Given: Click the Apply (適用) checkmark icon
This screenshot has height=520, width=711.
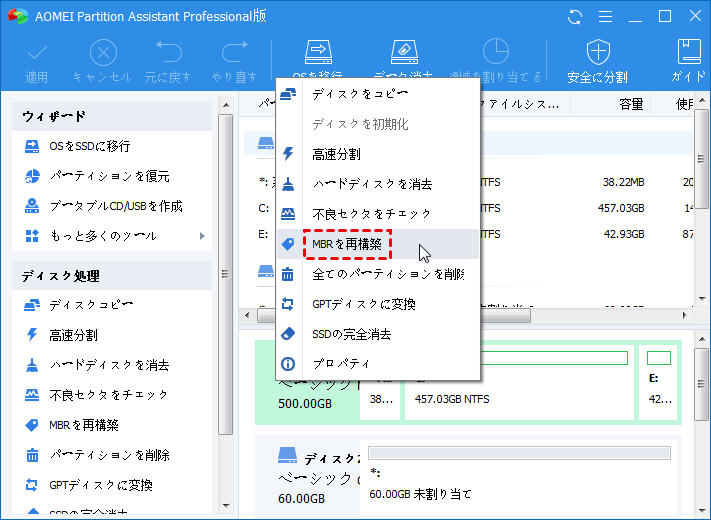Looking at the screenshot, I should (x=37, y=53).
